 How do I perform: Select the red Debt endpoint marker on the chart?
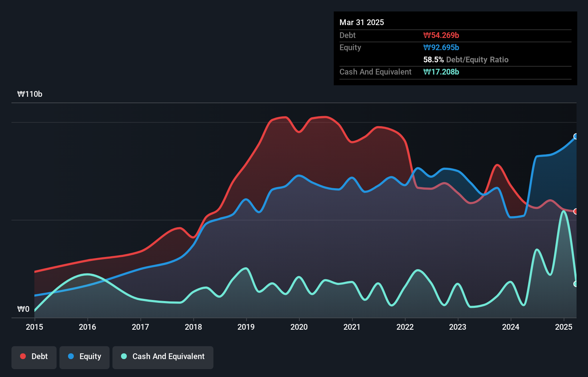(x=576, y=211)
